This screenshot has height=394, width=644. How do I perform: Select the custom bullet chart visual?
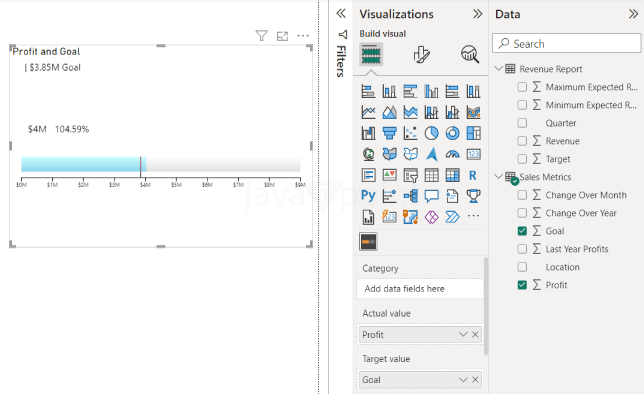[368, 242]
